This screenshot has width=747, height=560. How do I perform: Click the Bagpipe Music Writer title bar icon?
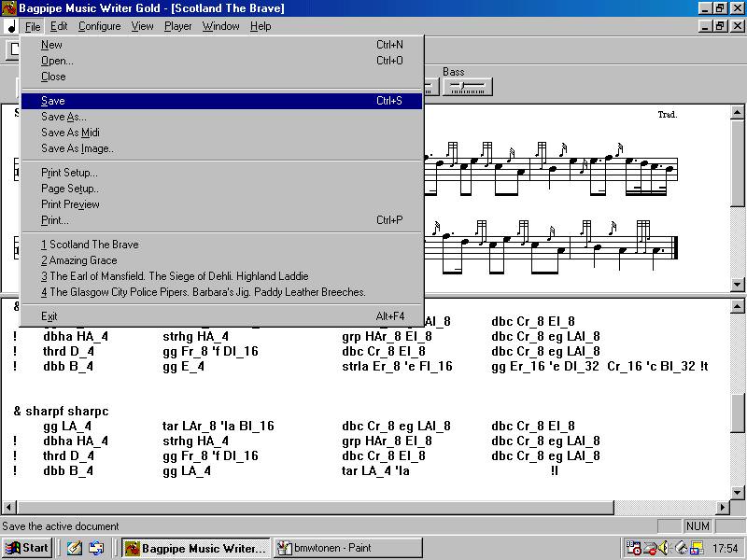tap(9, 8)
